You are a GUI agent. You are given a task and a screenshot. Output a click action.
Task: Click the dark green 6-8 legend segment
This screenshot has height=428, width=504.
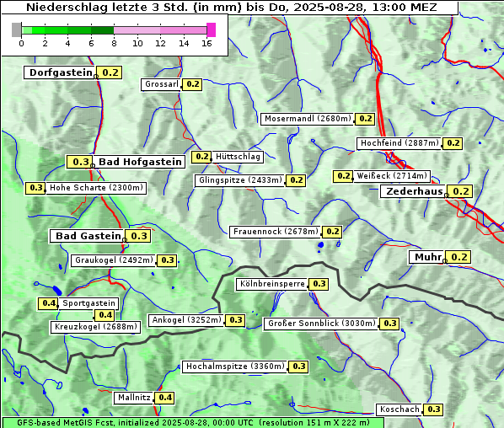[x=102, y=30]
